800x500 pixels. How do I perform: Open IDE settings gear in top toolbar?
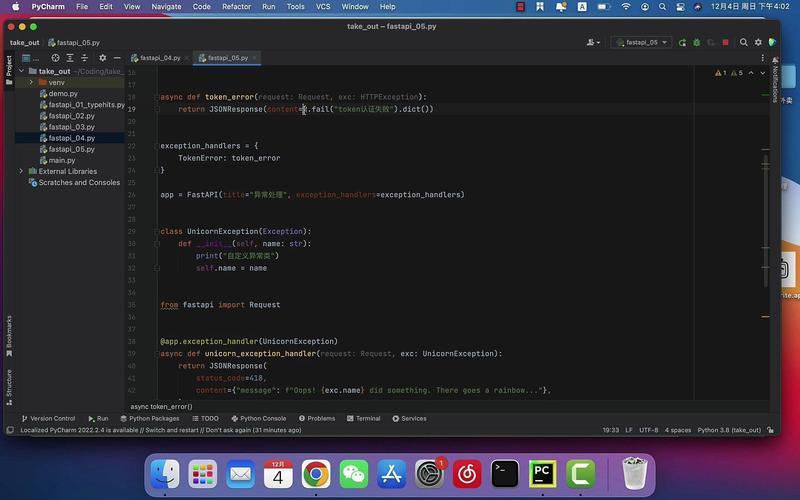pyautogui.click(x=758, y=42)
